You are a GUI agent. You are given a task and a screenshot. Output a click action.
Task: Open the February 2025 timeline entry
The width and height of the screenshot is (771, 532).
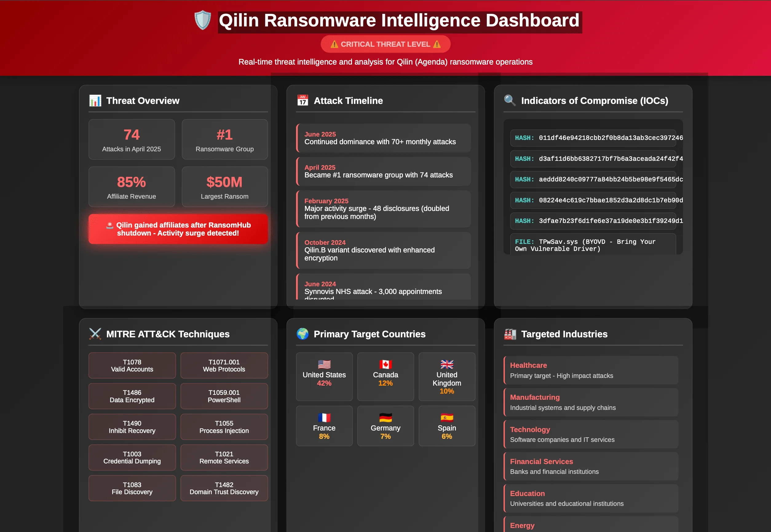(383, 209)
